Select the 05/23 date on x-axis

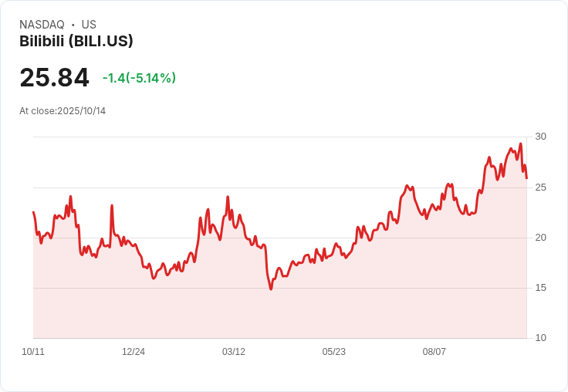pyautogui.click(x=333, y=352)
